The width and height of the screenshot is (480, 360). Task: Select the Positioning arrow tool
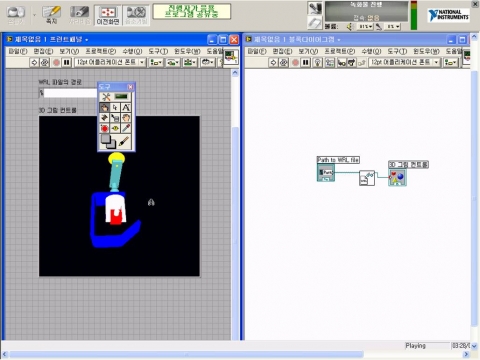click(115, 107)
